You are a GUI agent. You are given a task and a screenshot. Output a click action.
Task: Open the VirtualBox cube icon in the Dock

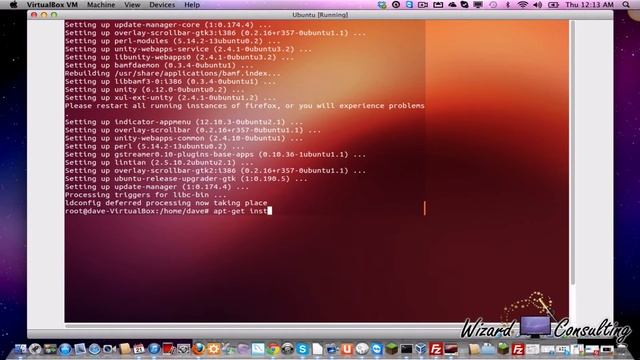(421, 348)
